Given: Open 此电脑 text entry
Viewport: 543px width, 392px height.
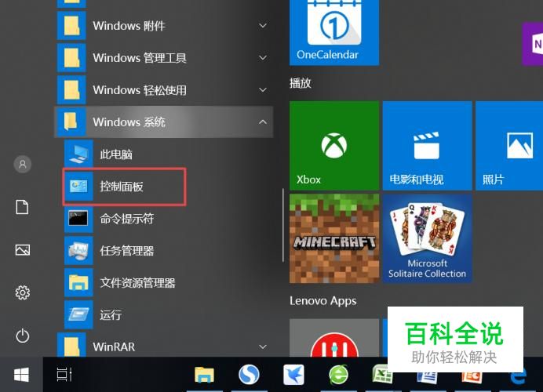Looking at the screenshot, I should 116,154.
